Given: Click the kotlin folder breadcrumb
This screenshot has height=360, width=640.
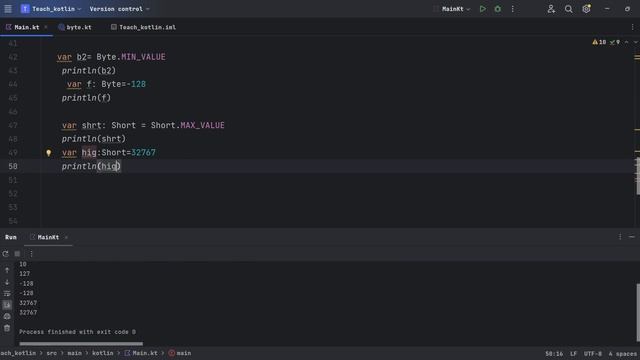Looking at the screenshot, I should 102,353.
